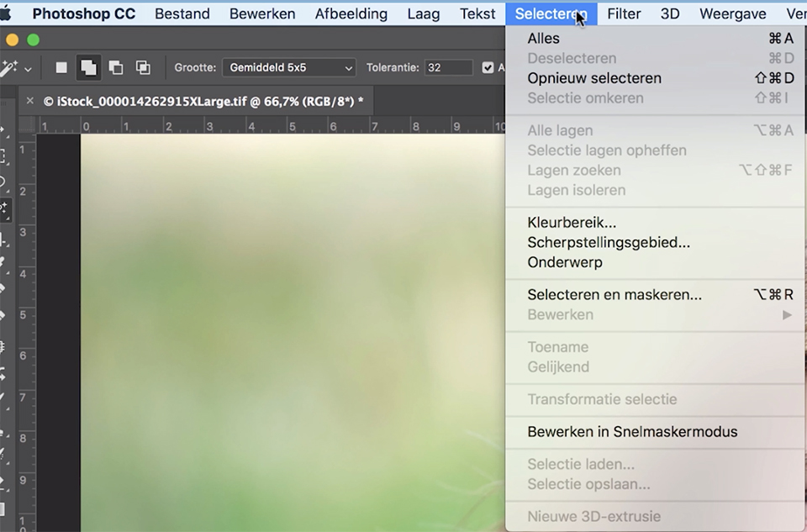Choose Lagen isoleren

(655, 190)
